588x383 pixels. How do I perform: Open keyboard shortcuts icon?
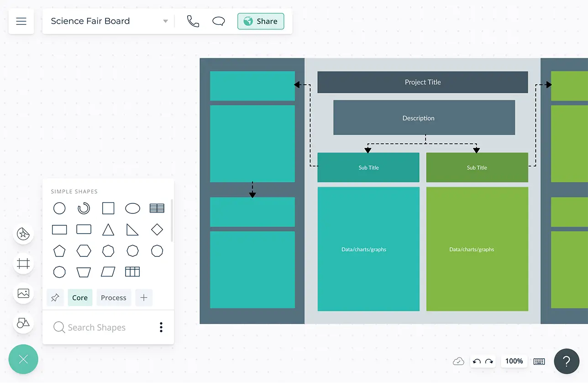pos(539,362)
